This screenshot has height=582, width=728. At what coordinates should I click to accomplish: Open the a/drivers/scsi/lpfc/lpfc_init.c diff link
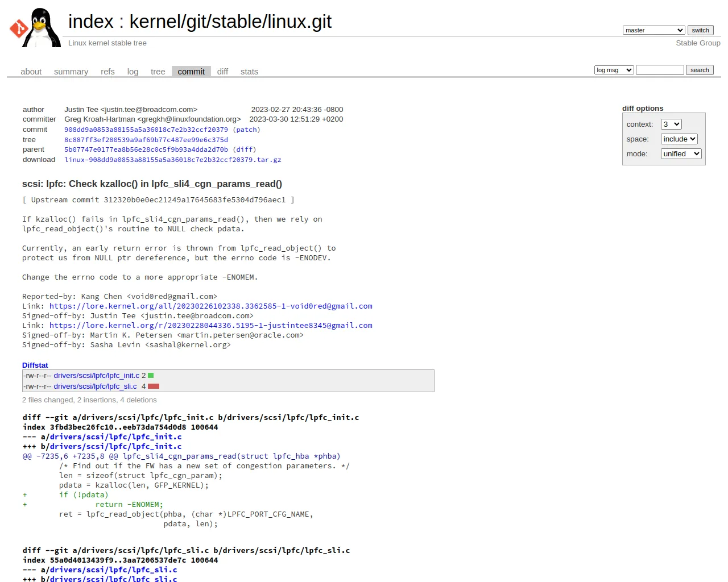(115, 437)
